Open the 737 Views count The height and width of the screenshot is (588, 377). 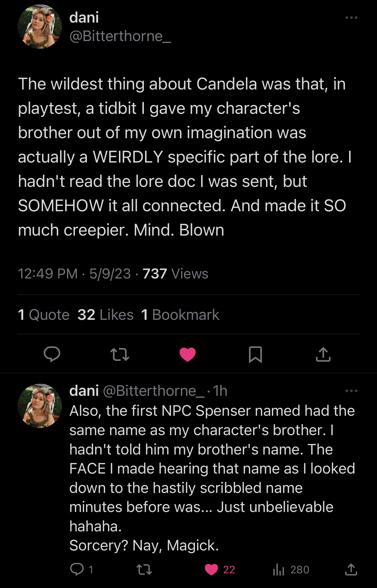175,274
